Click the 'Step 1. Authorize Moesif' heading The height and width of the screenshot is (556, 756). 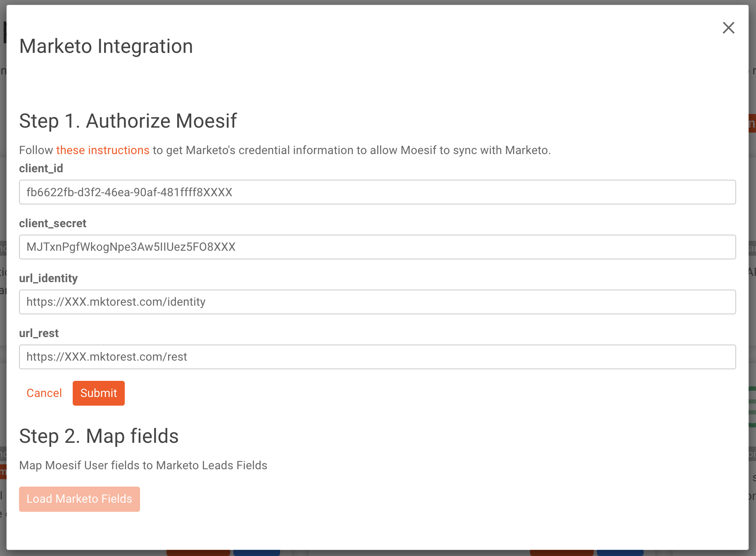coord(128,121)
